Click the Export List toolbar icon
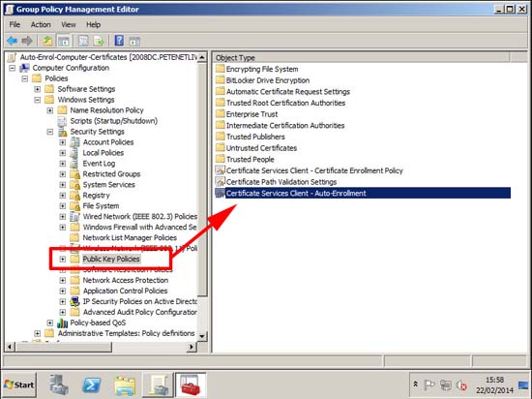This screenshot has width=532, height=399. (99, 41)
